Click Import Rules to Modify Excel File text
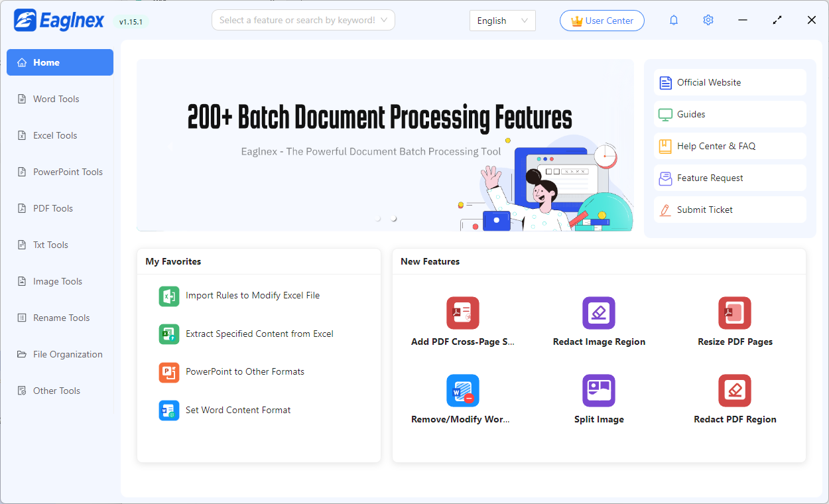Screen dimensions: 829x504 click(253, 296)
